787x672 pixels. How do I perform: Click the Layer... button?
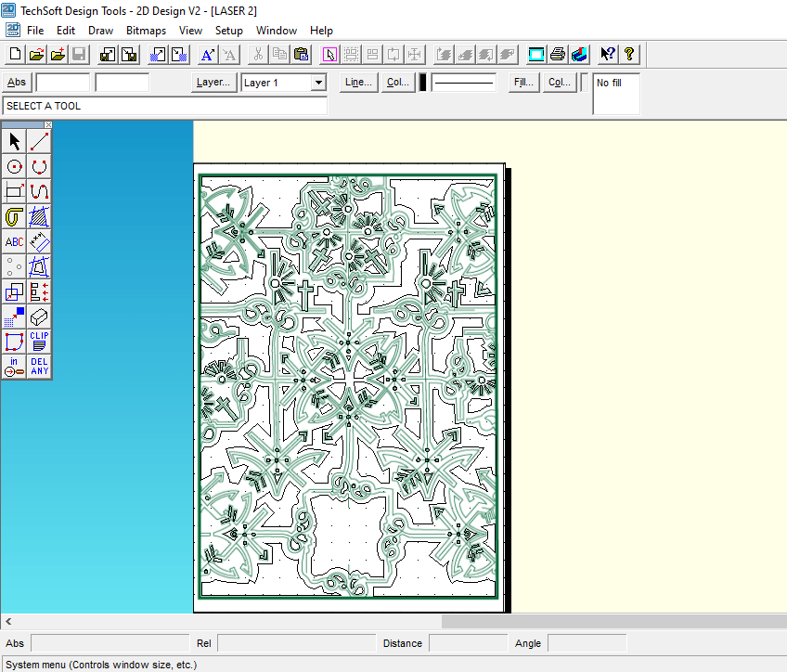click(213, 83)
